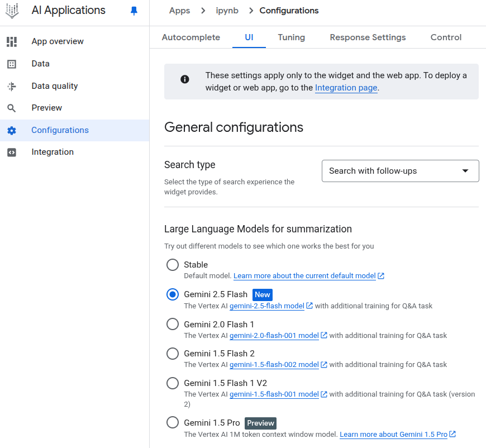Switch to the Autocomplete tab
Viewport: 486px width, 448px height.
tap(191, 37)
